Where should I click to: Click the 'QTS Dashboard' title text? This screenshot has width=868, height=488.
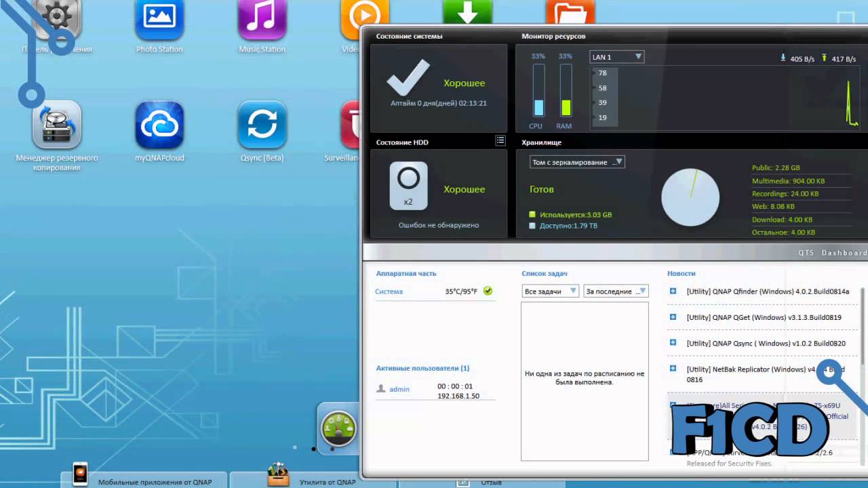[x=832, y=253]
